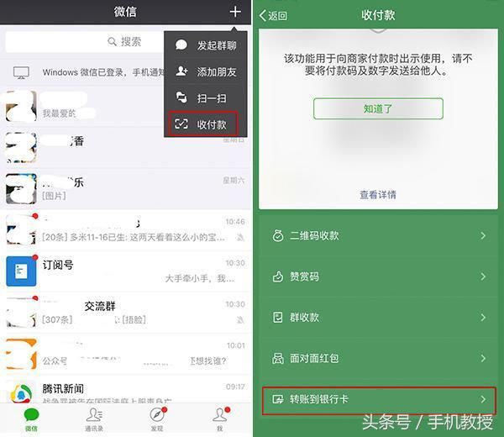The image size is (504, 437).
Task: Click the 添加朋友 person-plus icon
Action: pos(181,71)
